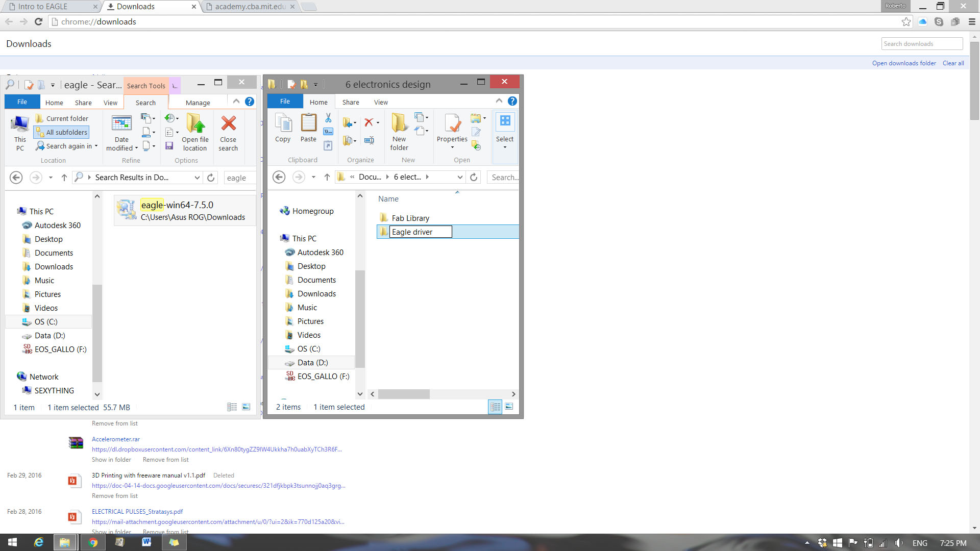Viewport: 980px width, 551px height.
Task: Click the Save search floppy icon
Action: coord(169,146)
